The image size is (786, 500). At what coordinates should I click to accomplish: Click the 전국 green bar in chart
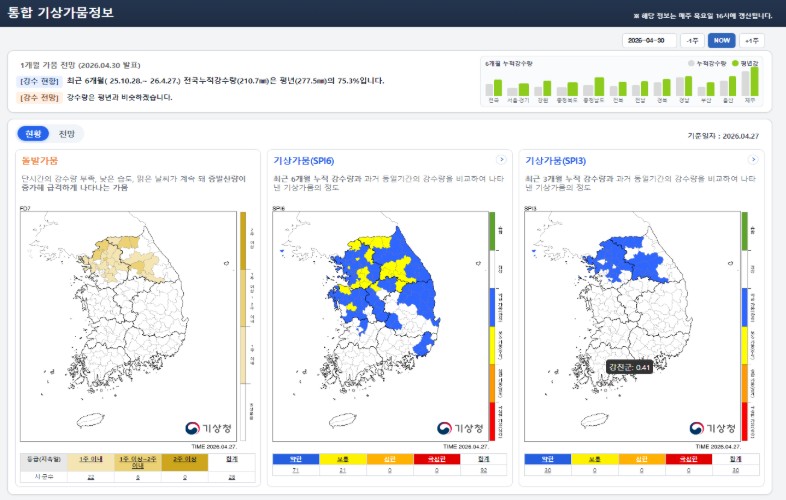[x=498, y=88]
